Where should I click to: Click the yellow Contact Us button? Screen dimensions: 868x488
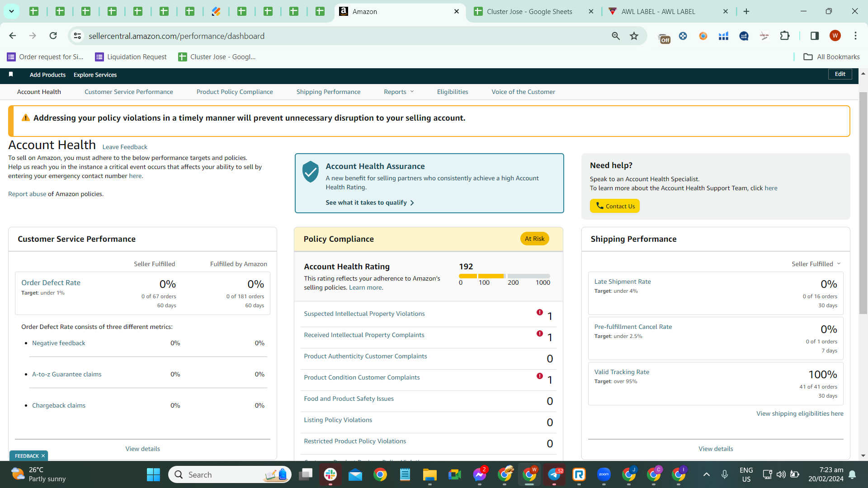(615, 206)
